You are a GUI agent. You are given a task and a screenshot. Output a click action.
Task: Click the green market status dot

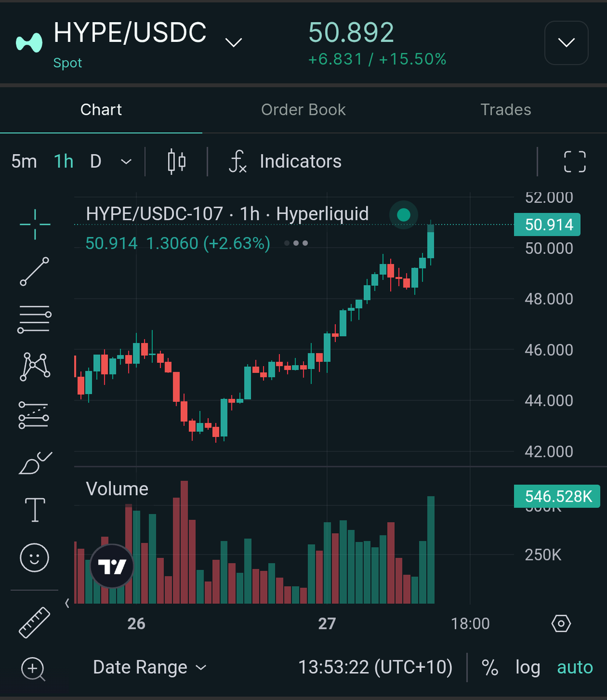[x=404, y=215]
